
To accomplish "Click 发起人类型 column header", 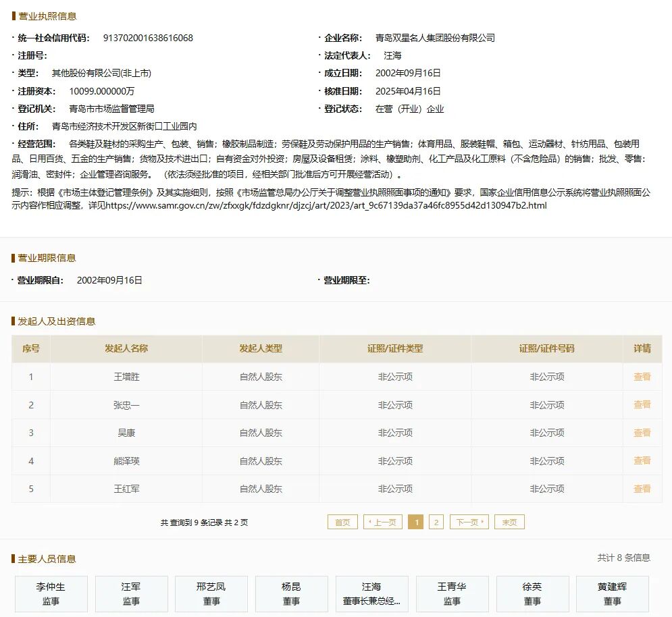I will coord(261,349).
